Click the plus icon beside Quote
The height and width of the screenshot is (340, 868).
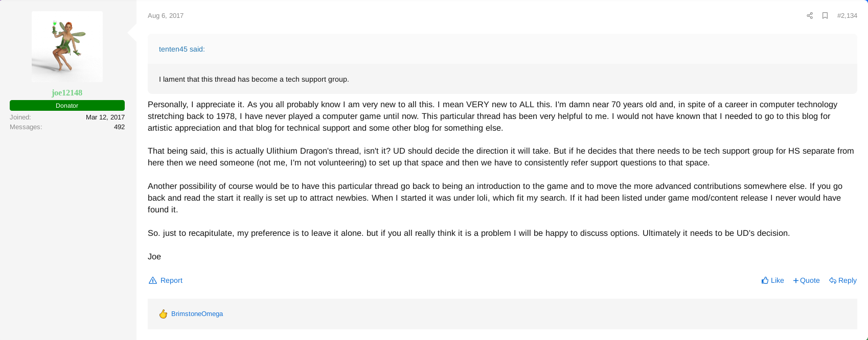tap(795, 280)
